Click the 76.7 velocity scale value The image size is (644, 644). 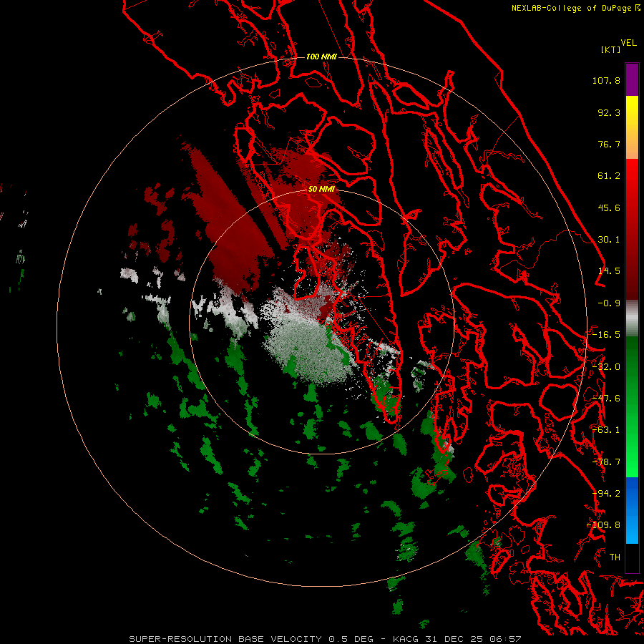point(609,144)
